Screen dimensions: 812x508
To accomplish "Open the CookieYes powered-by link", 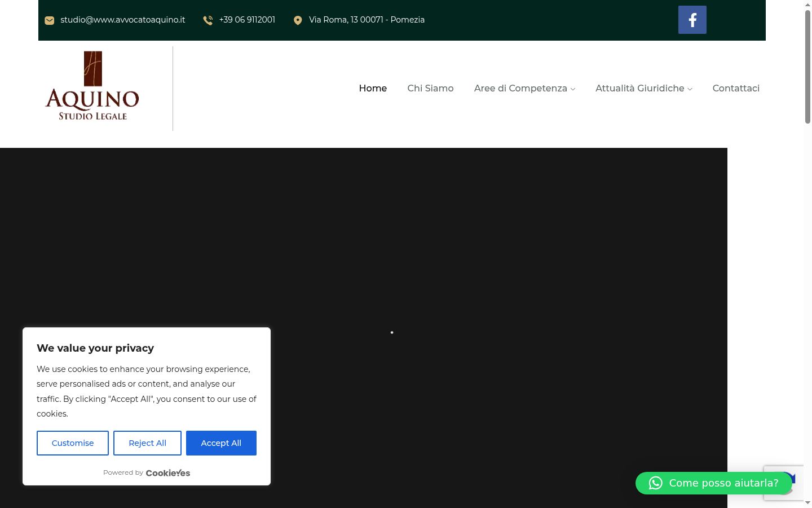I will [167, 473].
